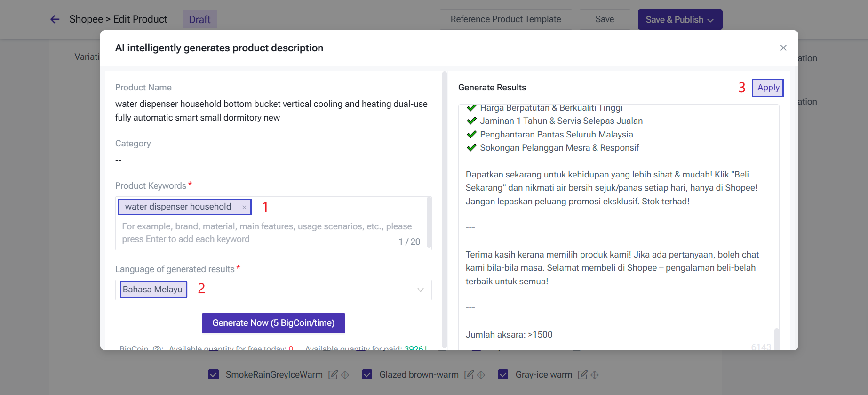Edit the SmokeRainGreyIceWarm variation name
Screen dimensions: 868x395
tap(333, 375)
